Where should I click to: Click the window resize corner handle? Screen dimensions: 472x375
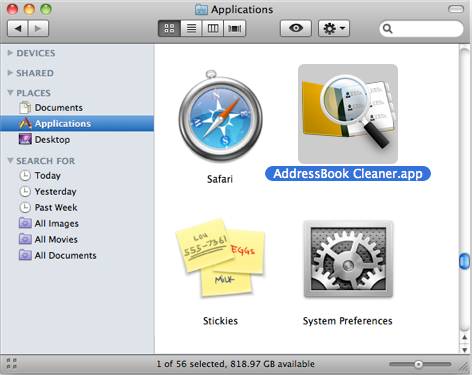pos(464,367)
